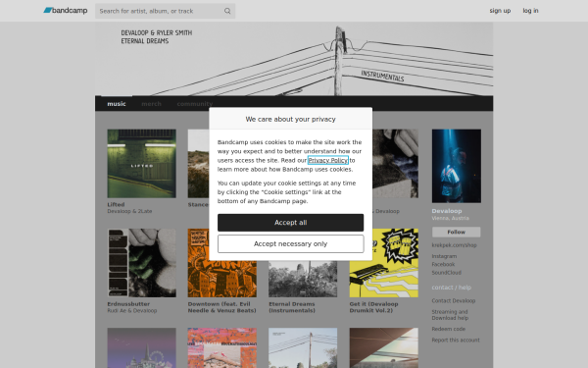
Task: Open the Devaloop artist photo
Action: coord(457,166)
